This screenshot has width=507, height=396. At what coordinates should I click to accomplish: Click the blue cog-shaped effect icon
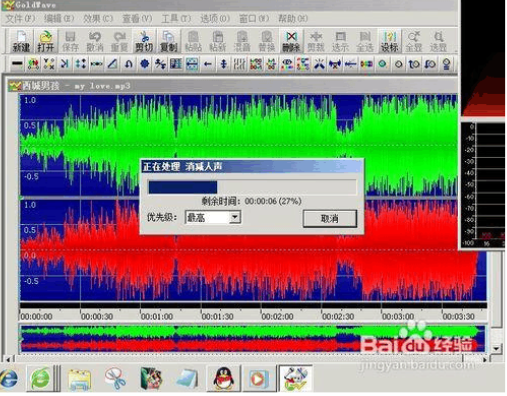(x=144, y=63)
